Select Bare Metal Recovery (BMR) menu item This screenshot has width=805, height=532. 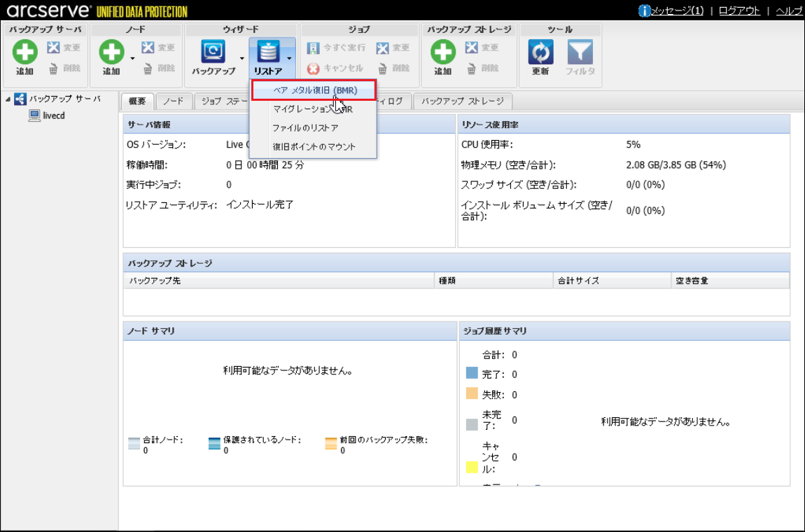[314, 90]
